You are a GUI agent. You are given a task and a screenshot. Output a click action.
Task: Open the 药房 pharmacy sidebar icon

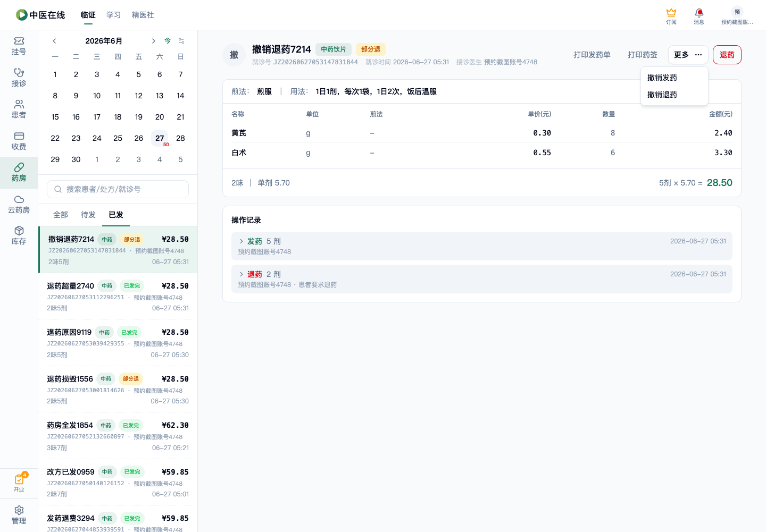(x=19, y=173)
